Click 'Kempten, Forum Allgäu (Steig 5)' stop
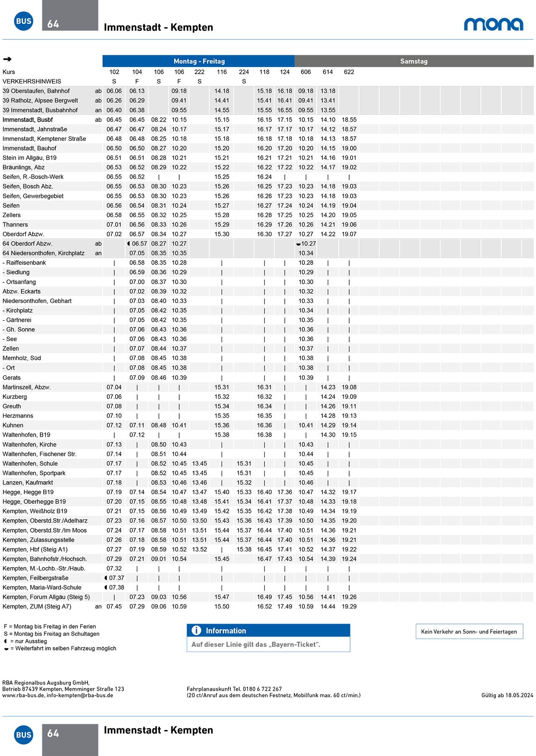The image size is (536, 756). pos(46,597)
